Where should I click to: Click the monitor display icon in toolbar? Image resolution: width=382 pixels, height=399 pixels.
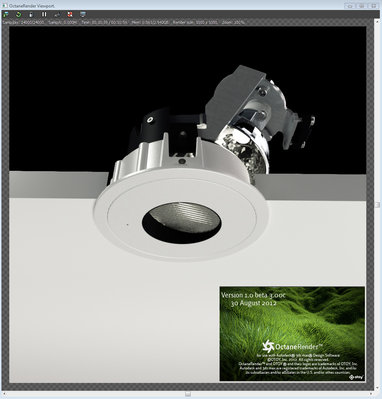83,14
